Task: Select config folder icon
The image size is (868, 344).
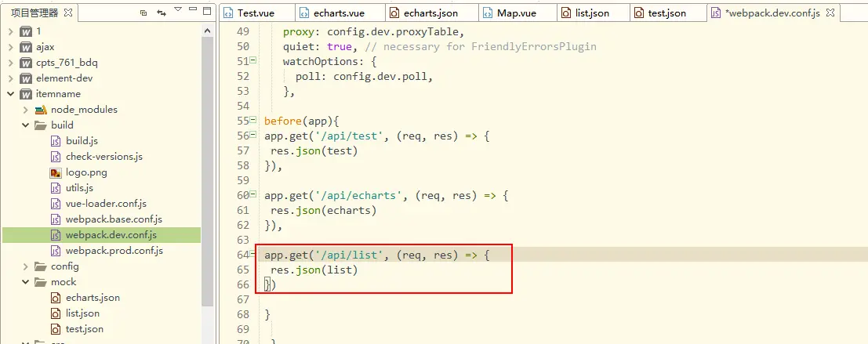Action: click(41, 266)
